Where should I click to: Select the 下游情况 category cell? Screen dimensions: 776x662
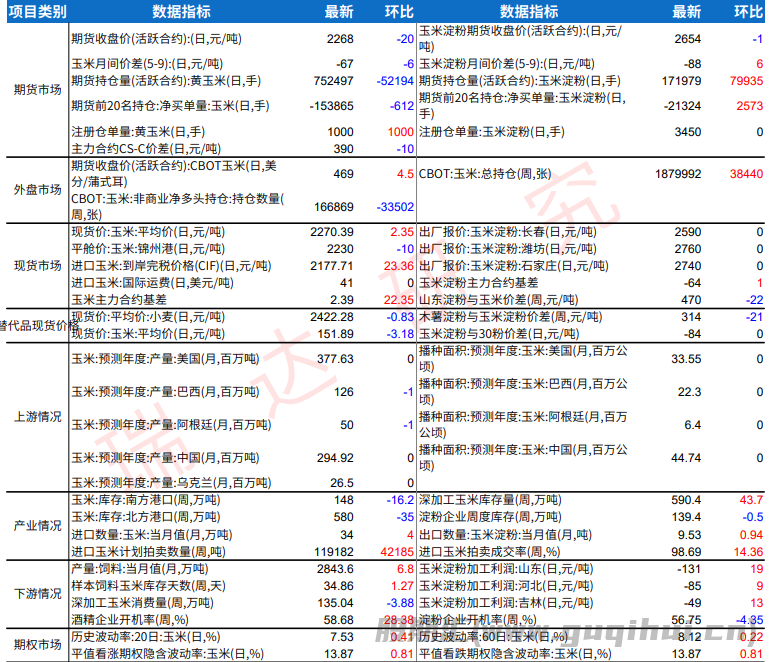[34, 594]
